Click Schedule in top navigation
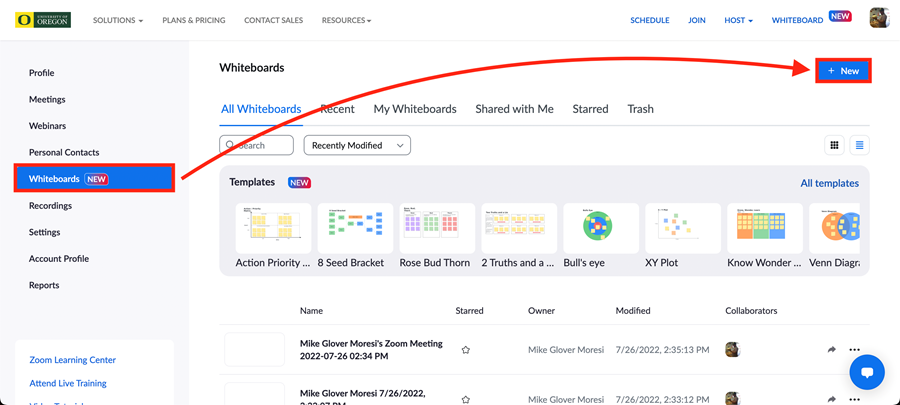The image size is (900, 405). (650, 20)
